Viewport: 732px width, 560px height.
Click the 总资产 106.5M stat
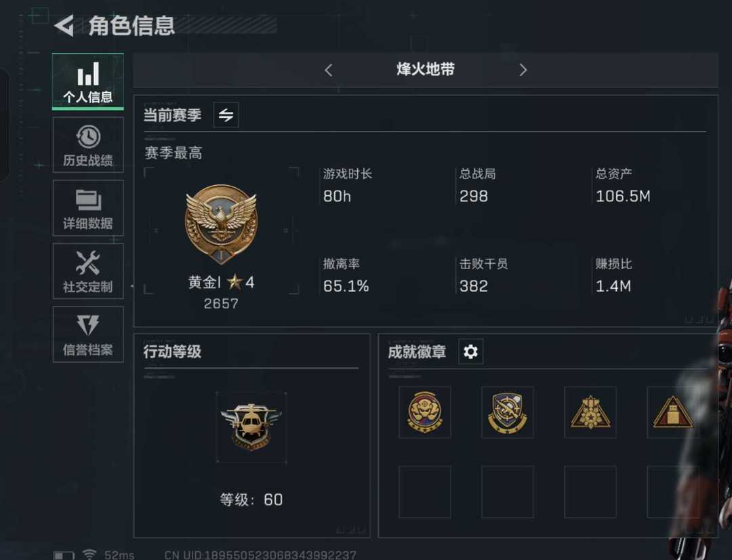[x=623, y=186]
